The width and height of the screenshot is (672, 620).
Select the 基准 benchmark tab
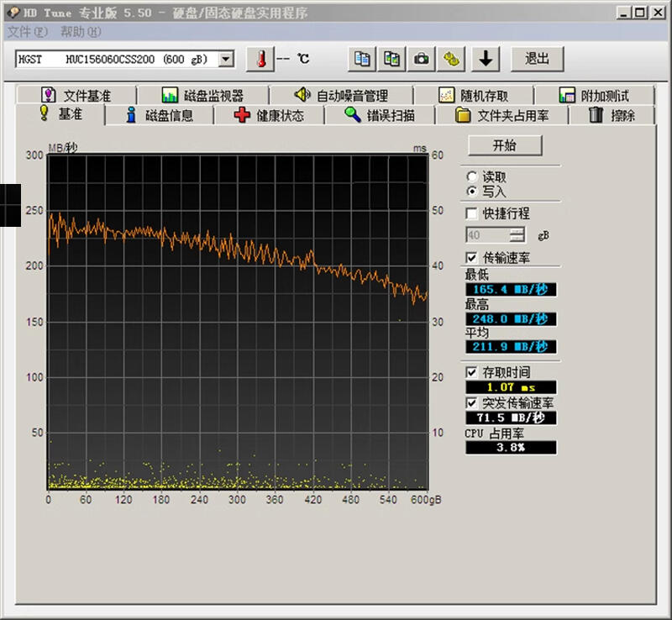coord(60,114)
